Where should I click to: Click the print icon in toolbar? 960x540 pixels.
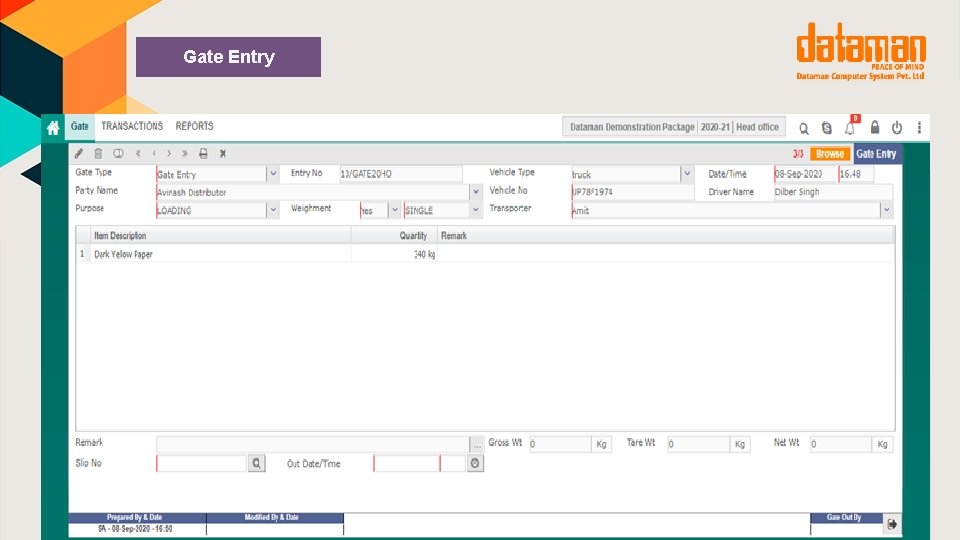pyautogui.click(x=203, y=154)
